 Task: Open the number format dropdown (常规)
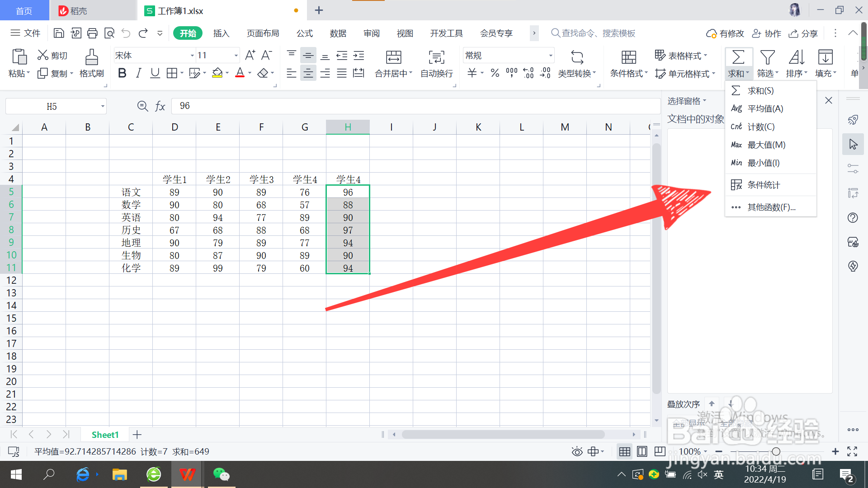[551, 56]
